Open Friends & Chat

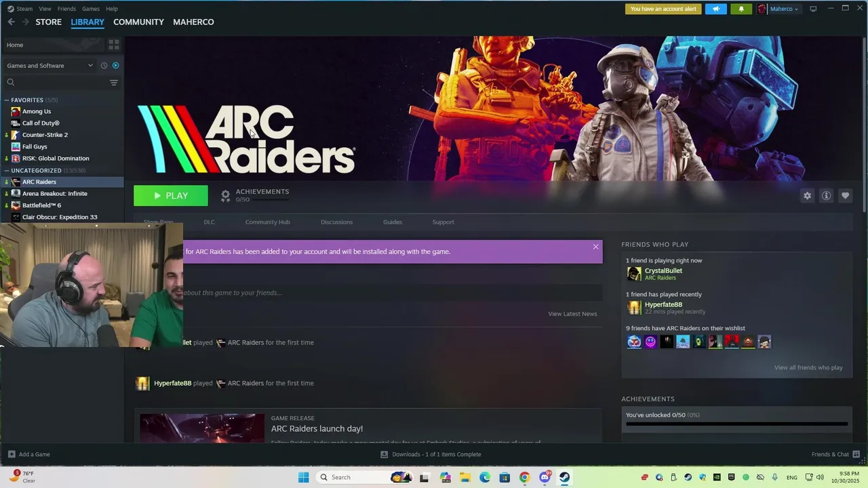click(x=835, y=454)
